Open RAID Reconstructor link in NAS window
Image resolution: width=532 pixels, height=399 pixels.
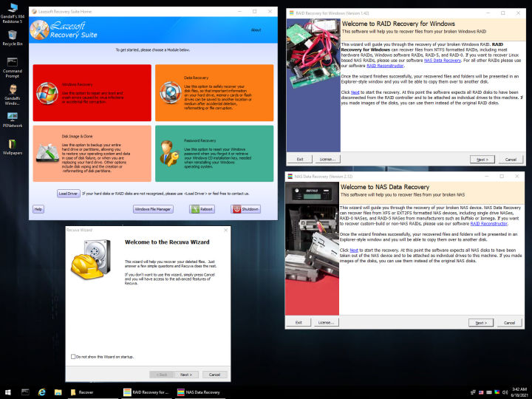[488, 224]
